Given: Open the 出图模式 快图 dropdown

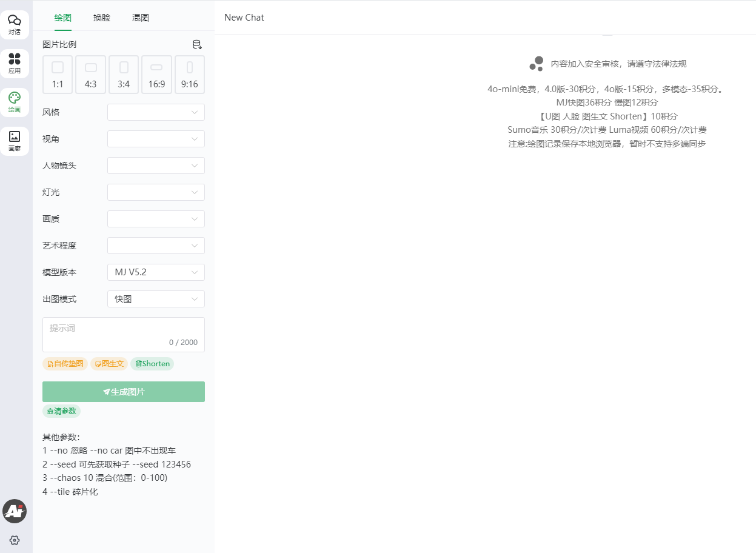Looking at the screenshot, I should 156,299.
